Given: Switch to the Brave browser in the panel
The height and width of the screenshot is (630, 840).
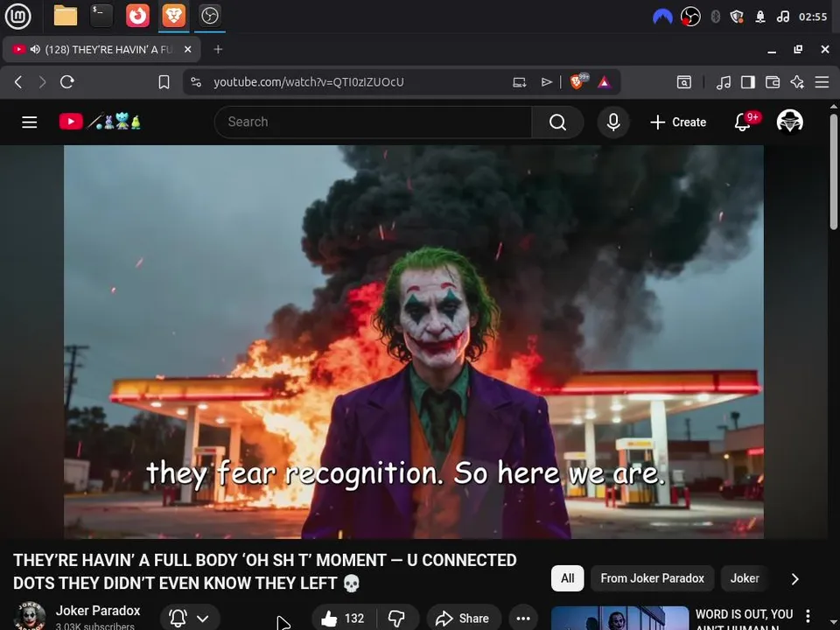Looking at the screenshot, I should tap(173, 16).
